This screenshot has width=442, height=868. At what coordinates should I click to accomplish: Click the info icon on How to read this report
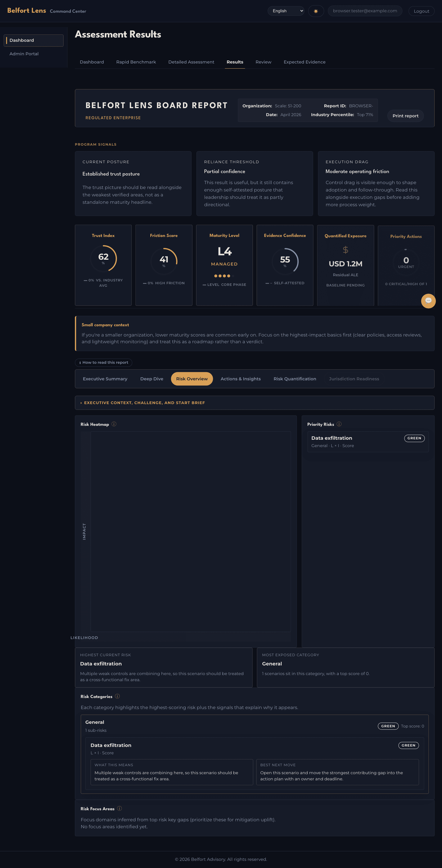pyautogui.click(x=80, y=362)
